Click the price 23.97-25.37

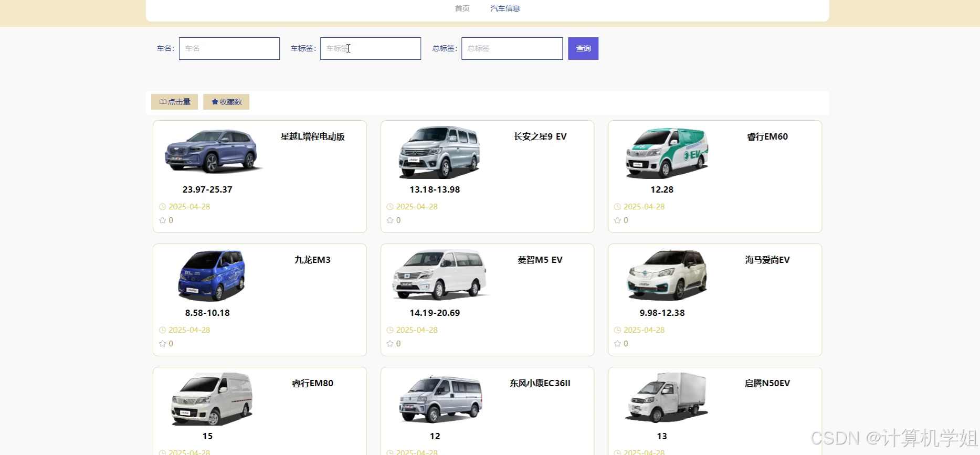(x=207, y=189)
